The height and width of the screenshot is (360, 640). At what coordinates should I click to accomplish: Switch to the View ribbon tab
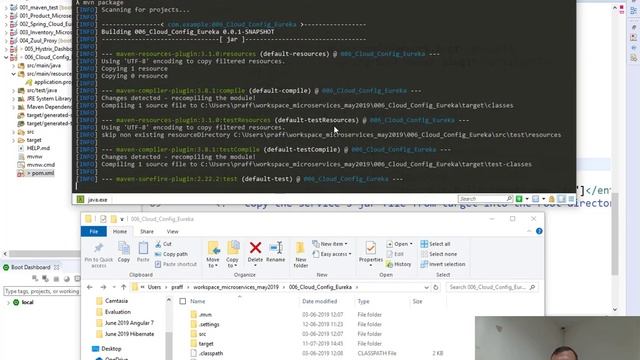(172, 231)
